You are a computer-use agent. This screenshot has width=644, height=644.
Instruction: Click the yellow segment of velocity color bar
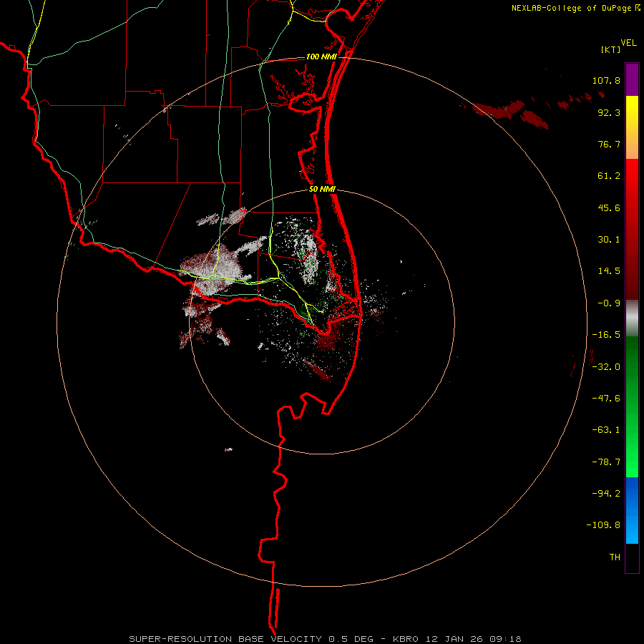click(632, 127)
